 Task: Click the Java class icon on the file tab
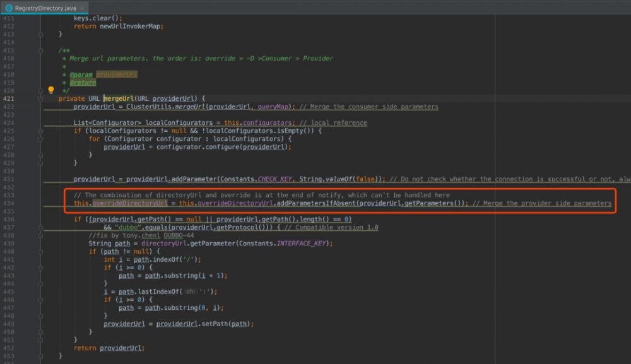point(8,8)
